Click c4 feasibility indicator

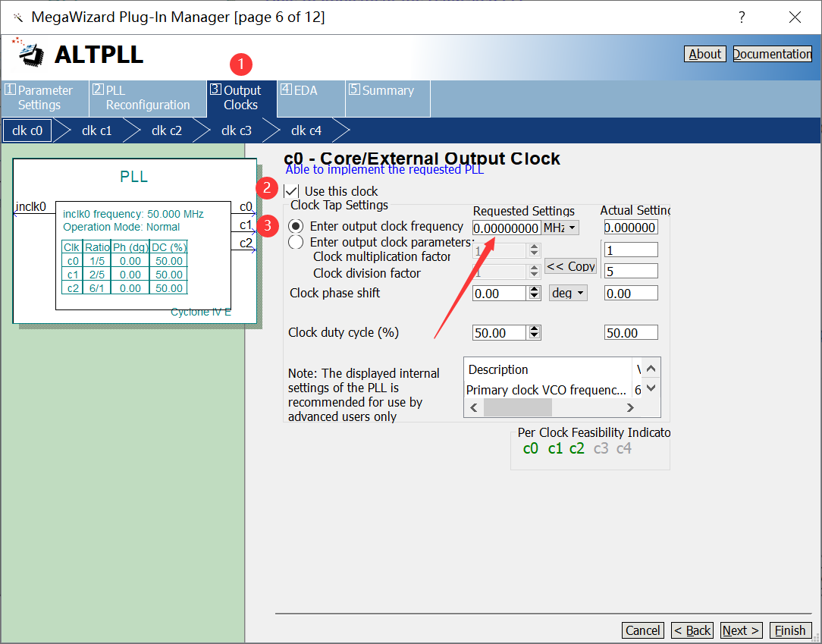[x=624, y=449]
